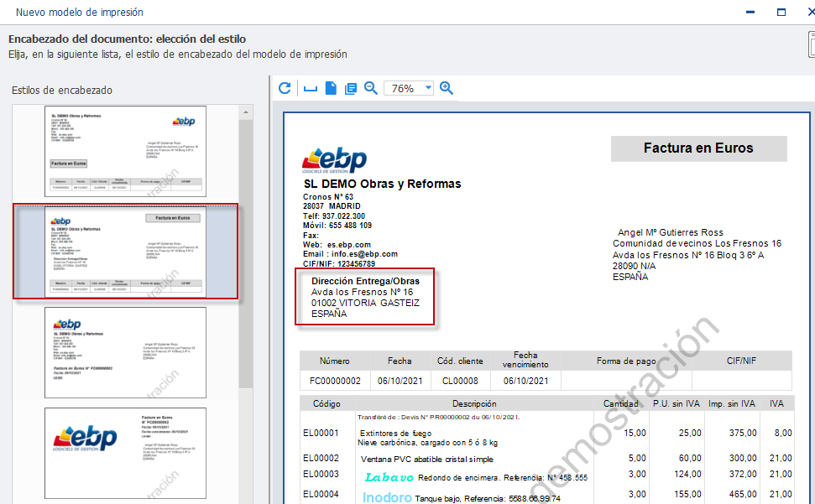This screenshot has height=504, width=815.
Task: Click the refresh preview icon
Action: (285, 88)
